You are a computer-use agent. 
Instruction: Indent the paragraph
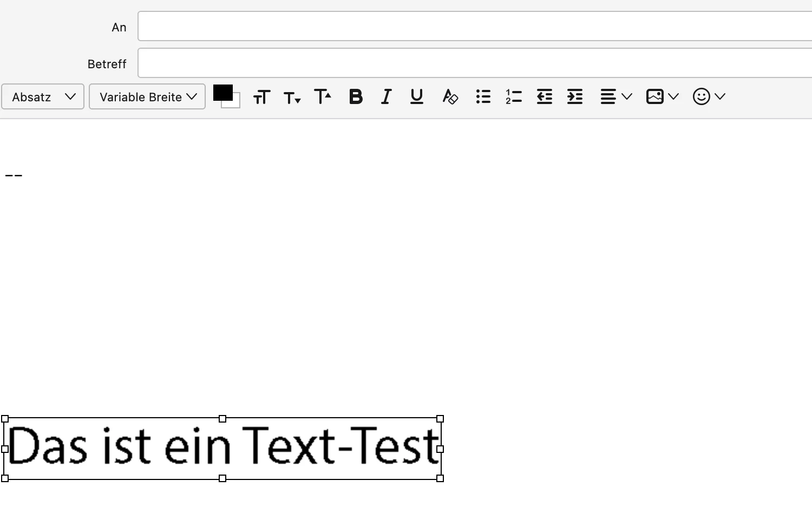[575, 97]
